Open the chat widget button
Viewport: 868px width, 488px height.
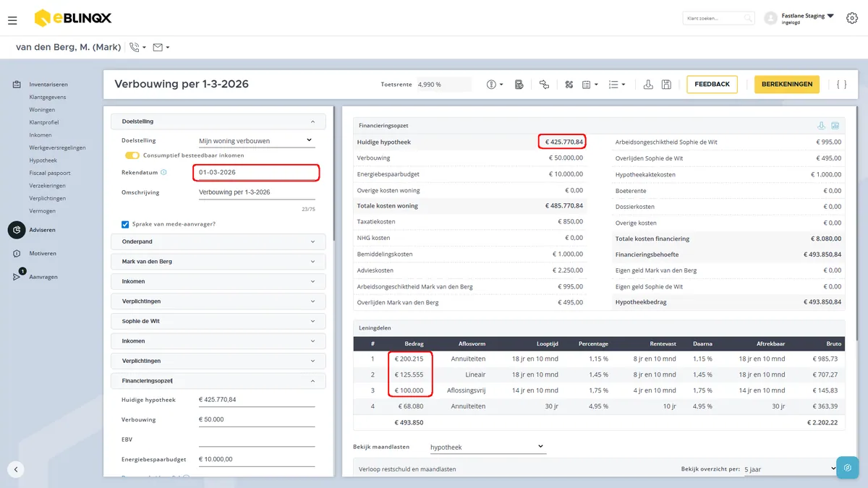(x=848, y=468)
